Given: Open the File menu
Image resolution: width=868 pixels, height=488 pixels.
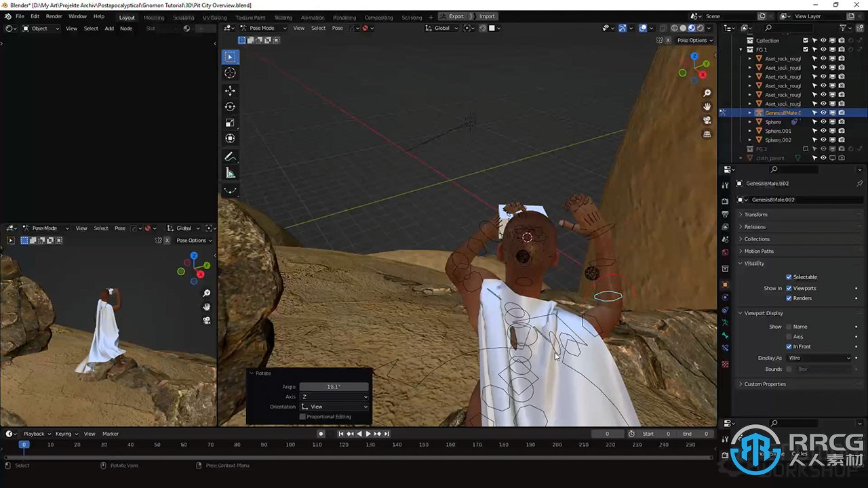Looking at the screenshot, I should [20, 16].
